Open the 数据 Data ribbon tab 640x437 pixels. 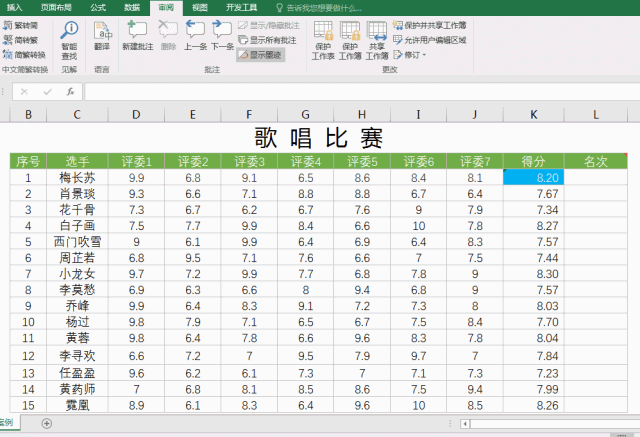pos(132,7)
